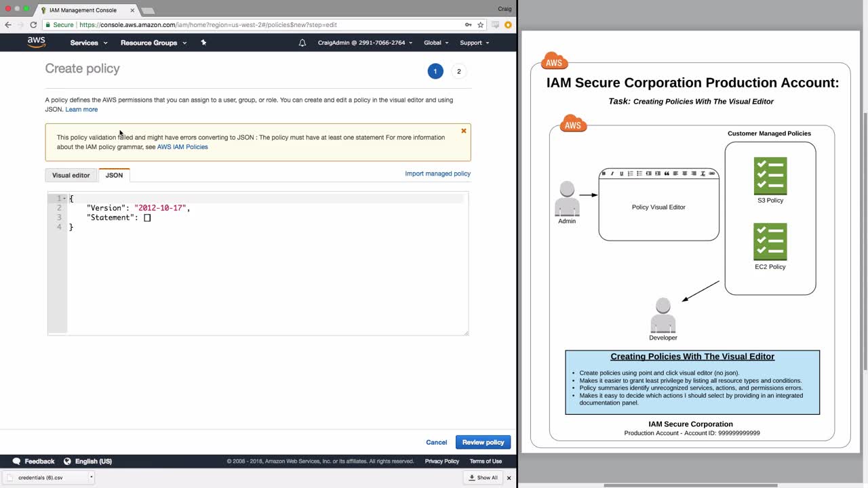868x488 pixels.
Task: Close the downloads bar
Action: coord(509,478)
